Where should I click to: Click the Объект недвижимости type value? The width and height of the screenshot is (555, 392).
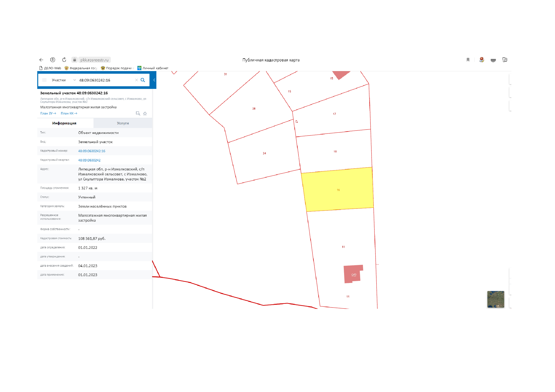pos(98,133)
